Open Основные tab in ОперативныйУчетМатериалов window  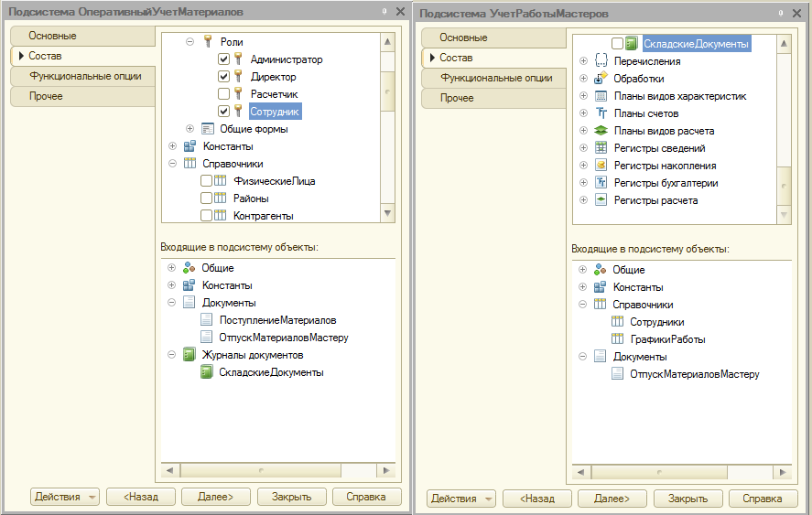[x=83, y=36]
